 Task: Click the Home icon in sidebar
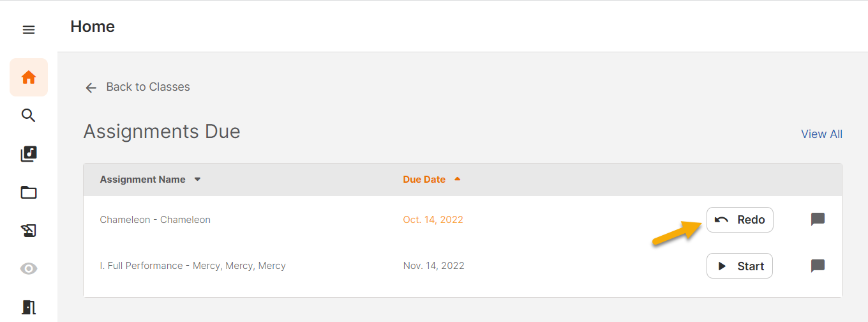click(29, 77)
